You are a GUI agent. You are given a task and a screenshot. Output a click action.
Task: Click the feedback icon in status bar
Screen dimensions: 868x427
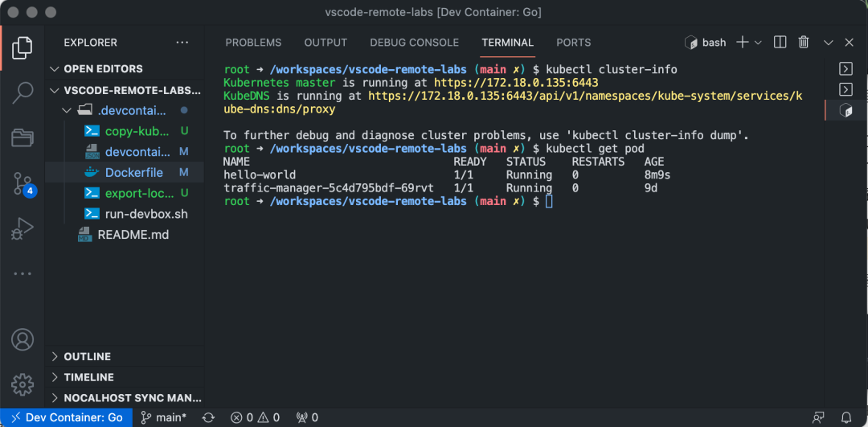click(817, 417)
